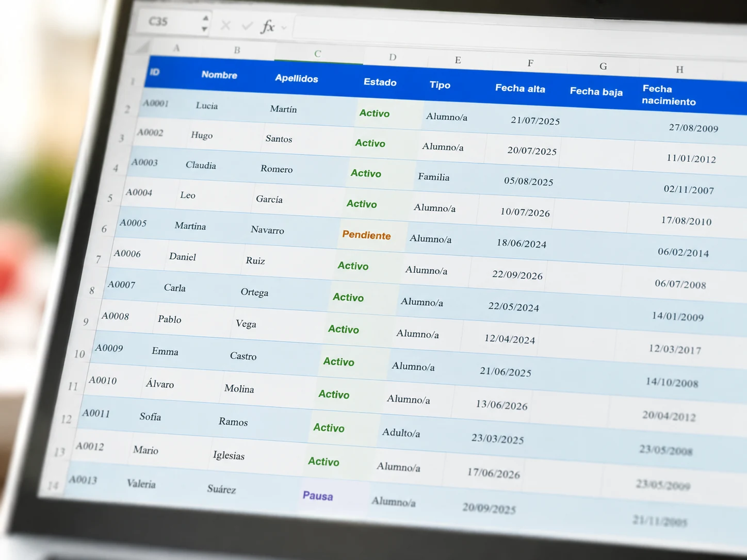This screenshot has height=560, width=747.
Task: Click Activo status in Lucia's row
Action: click(375, 113)
